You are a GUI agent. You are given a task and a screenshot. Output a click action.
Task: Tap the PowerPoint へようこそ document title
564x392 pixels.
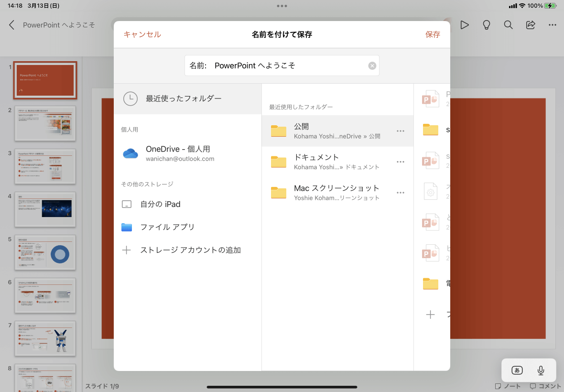tap(59, 25)
